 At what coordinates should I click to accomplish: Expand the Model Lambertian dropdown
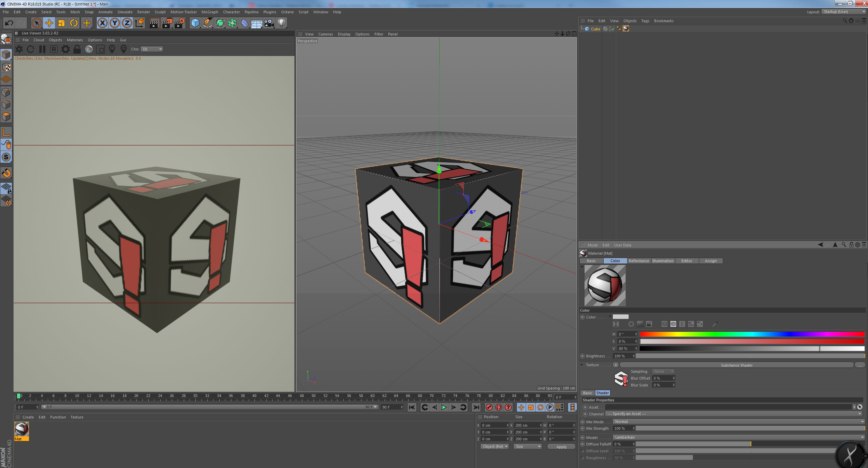(x=739, y=437)
